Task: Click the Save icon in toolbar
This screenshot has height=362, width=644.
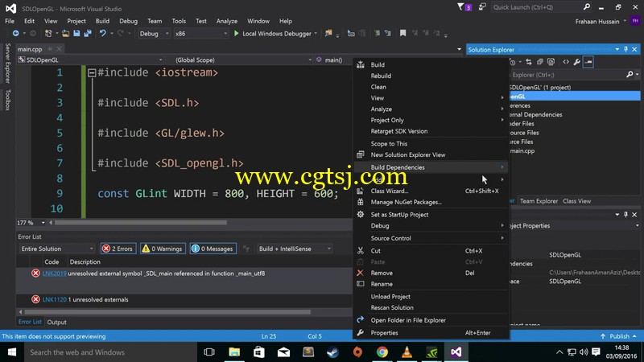Action: 76,33
